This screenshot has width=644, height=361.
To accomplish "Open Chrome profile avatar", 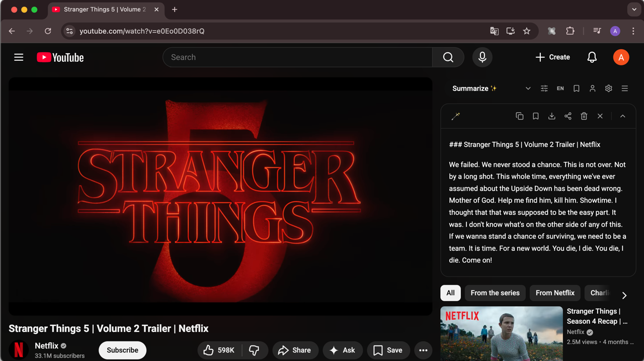I will click(x=615, y=31).
